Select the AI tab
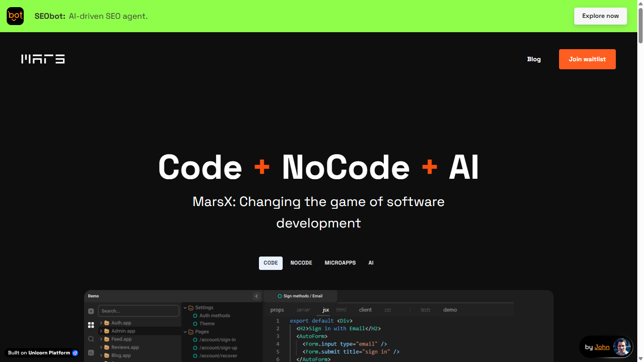 [x=371, y=263]
